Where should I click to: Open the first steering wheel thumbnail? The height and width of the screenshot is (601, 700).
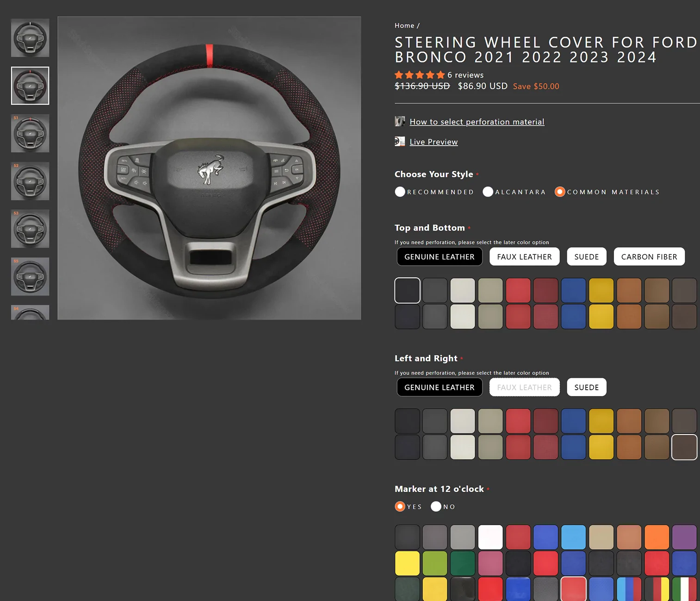(x=30, y=38)
